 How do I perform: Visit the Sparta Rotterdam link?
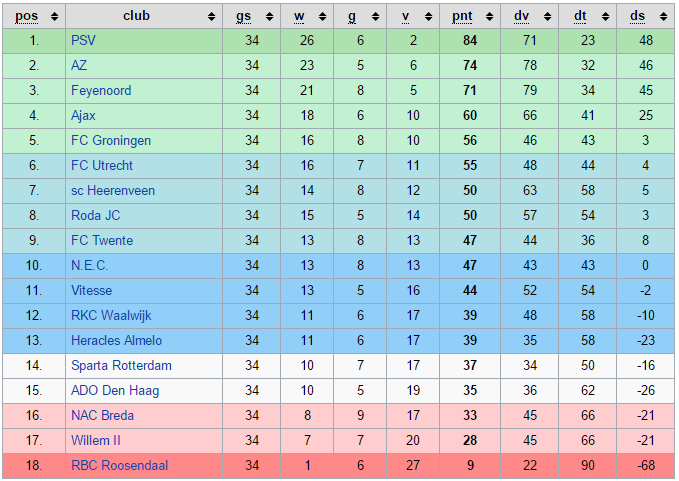tap(121, 366)
